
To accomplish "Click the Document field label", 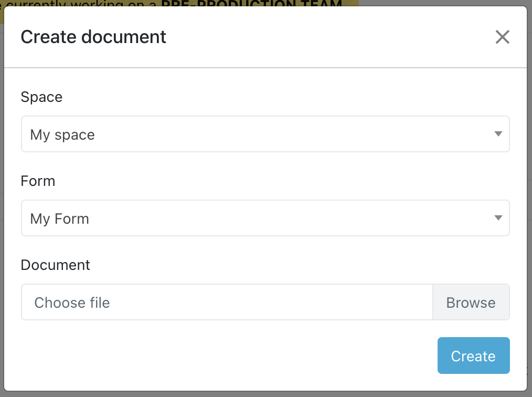I will tap(55, 265).
